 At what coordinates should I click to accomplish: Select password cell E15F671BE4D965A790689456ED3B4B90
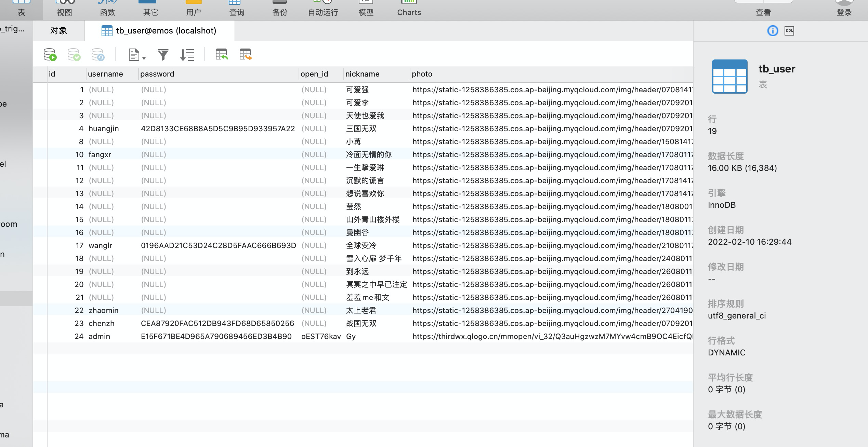click(219, 336)
